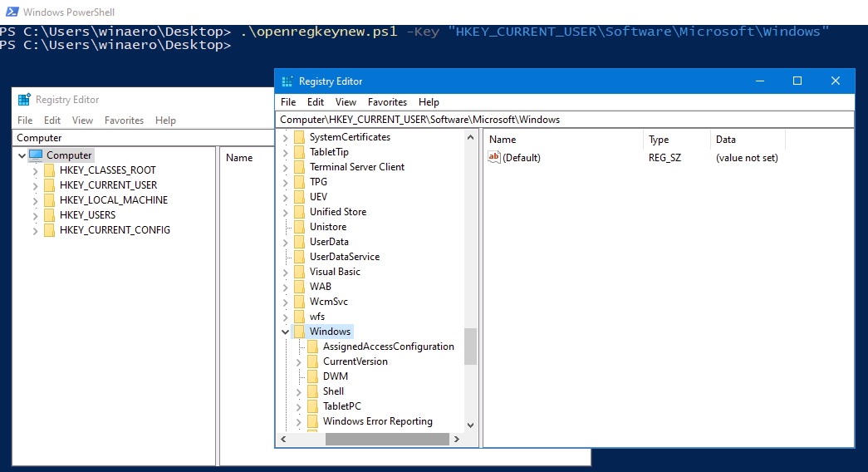
Task: Open the Favorites menu in front Registry Editor
Action: pyautogui.click(x=387, y=102)
